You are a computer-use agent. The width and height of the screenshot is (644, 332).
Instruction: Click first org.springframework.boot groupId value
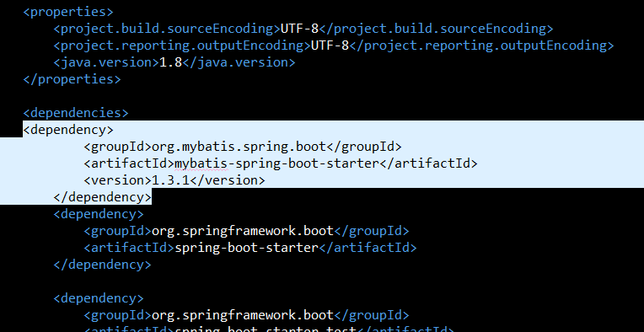coord(242,231)
